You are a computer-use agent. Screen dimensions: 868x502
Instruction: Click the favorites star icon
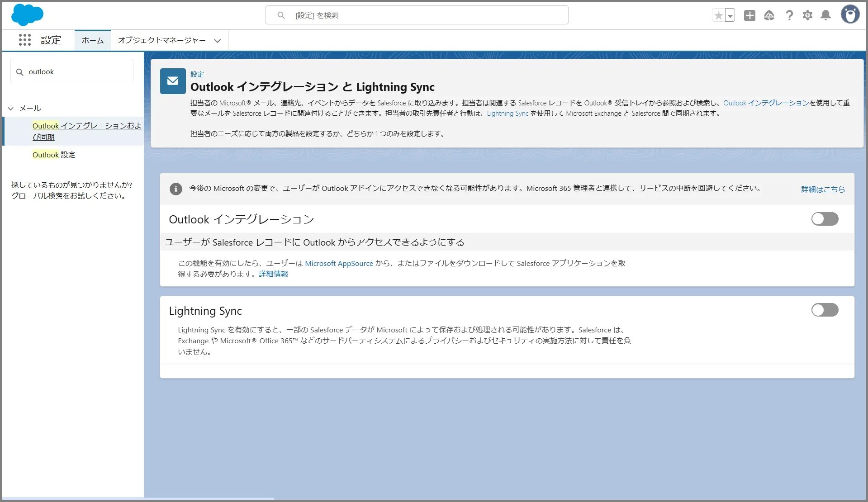[x=718, y=15]
